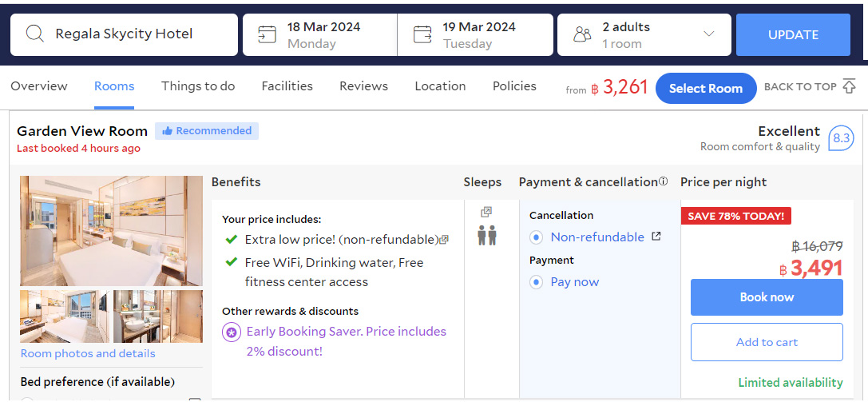Screen dimensions: 868x402
Task: Click Last booked 4 hours ago text
Action: point(78,149)
